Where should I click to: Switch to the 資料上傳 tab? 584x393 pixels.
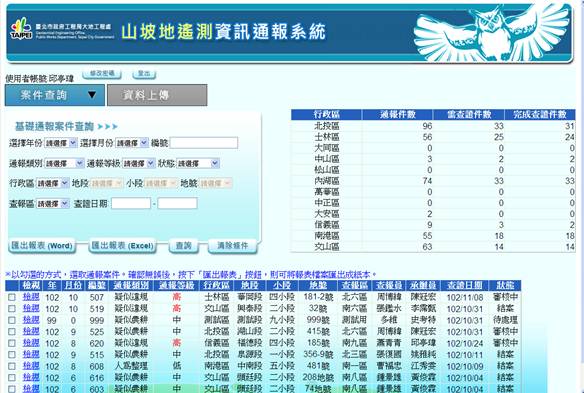point(157,95)
